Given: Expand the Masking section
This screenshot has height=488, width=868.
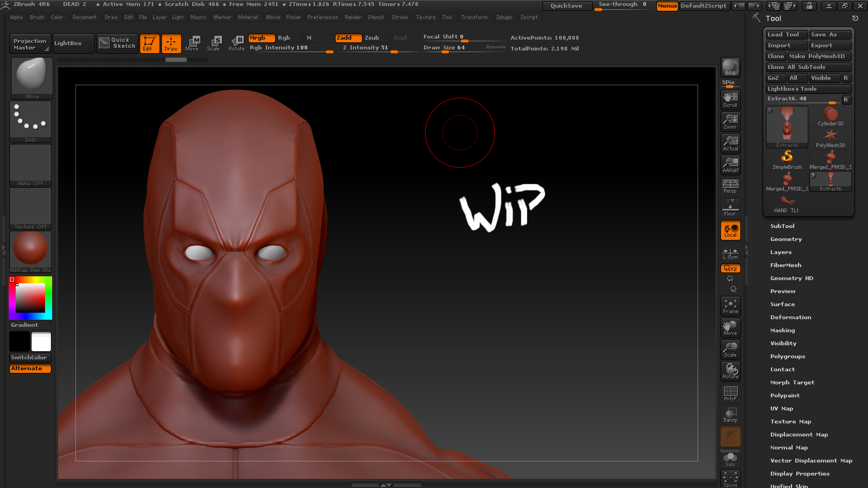Looking at the screenshot, I should click(782, 331).
